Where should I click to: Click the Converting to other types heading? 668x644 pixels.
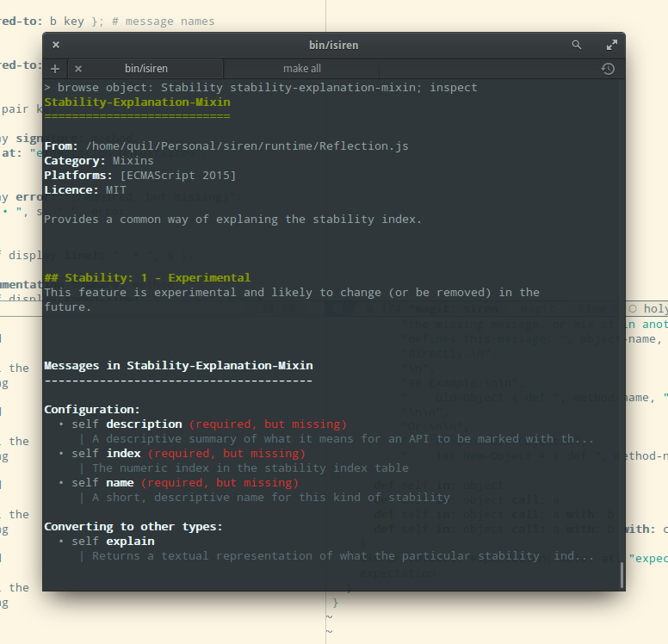[133, 527]
